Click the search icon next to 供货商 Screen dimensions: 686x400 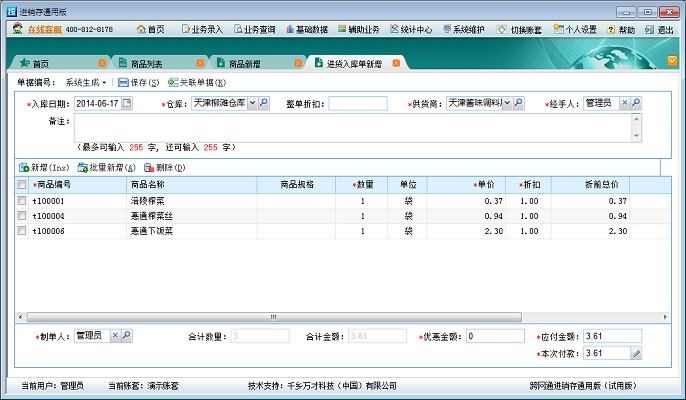[x=519, y=103]
